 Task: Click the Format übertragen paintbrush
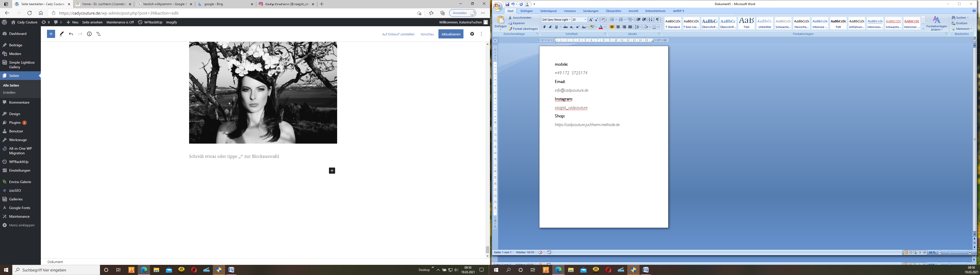(523, 29)
